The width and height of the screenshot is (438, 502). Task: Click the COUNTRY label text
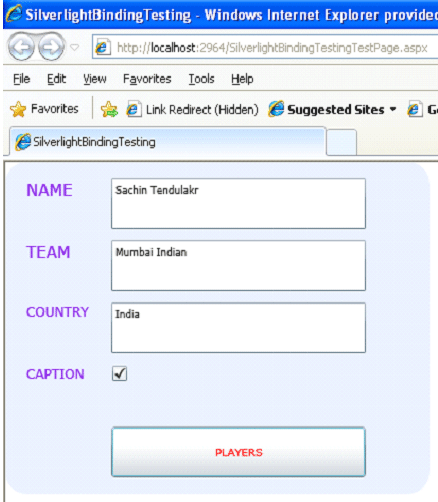[58, 312]
